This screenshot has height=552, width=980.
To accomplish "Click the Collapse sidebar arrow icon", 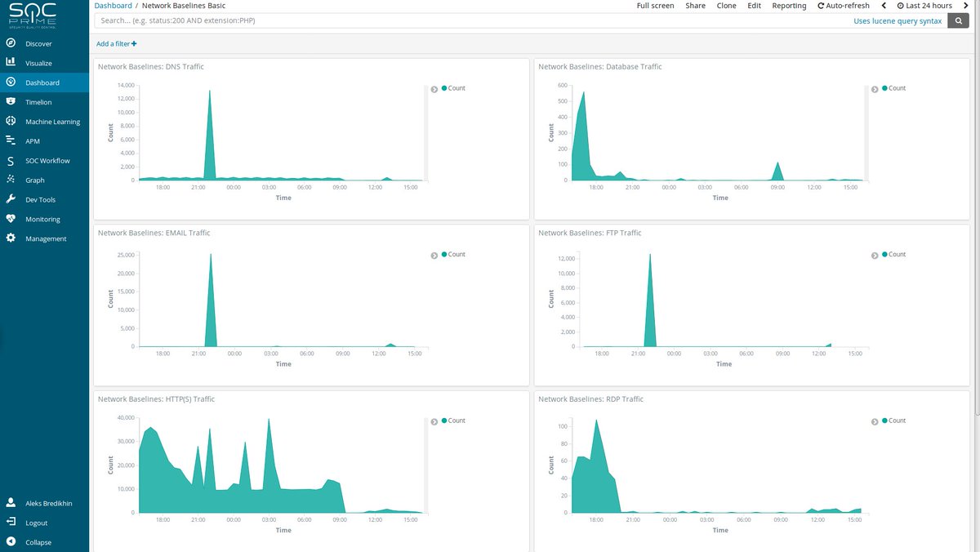I will pos(11,542).
